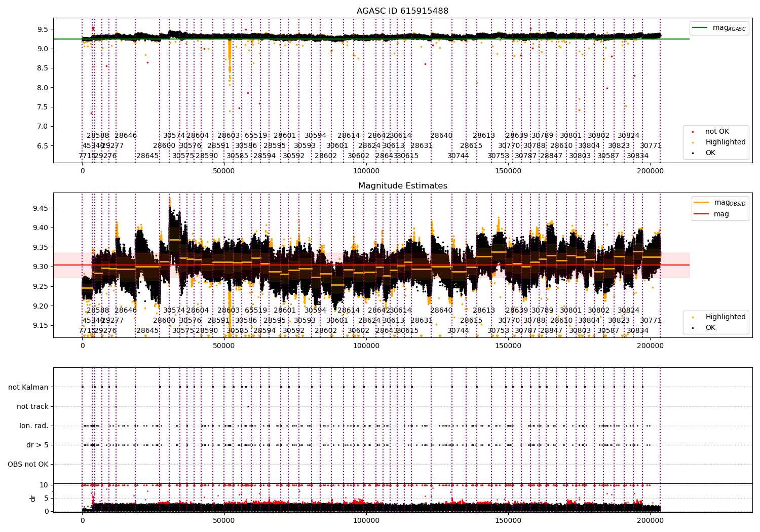Select the mag AGASC green legend entry
This screenshot has height=532, width=760.
719,28
